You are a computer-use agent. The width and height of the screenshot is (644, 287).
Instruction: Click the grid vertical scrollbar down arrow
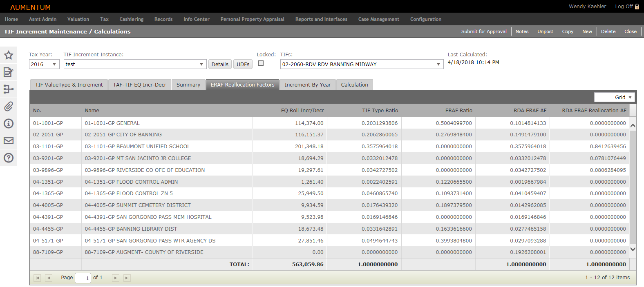633,249
